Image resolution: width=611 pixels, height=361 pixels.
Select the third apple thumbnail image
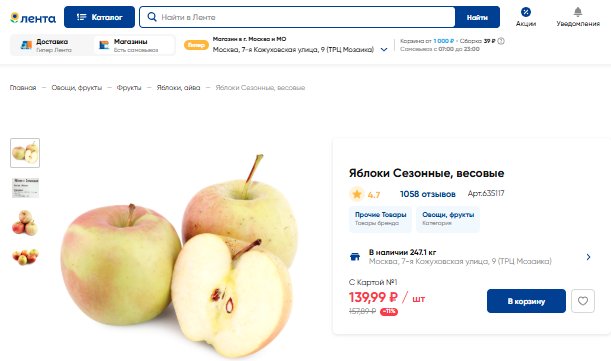pyautogui.click(x=25, y=222)
